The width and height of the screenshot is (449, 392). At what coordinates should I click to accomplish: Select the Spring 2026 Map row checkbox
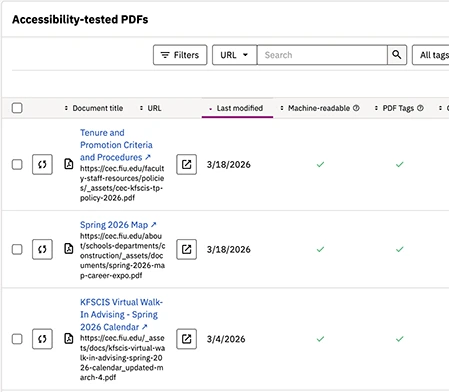pyautogui.click(x=17, y=249)
